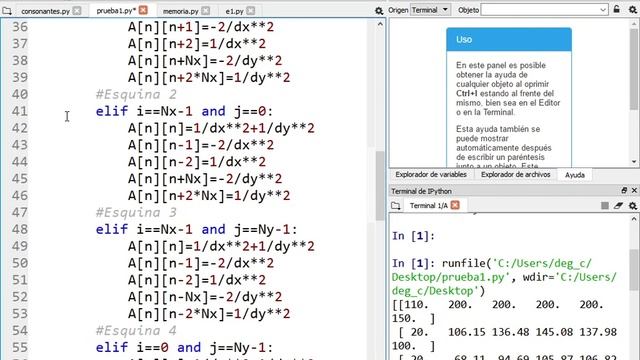Open the editor pane options gear
Screen dimensions: 640x360
click(x=379, y=11)
